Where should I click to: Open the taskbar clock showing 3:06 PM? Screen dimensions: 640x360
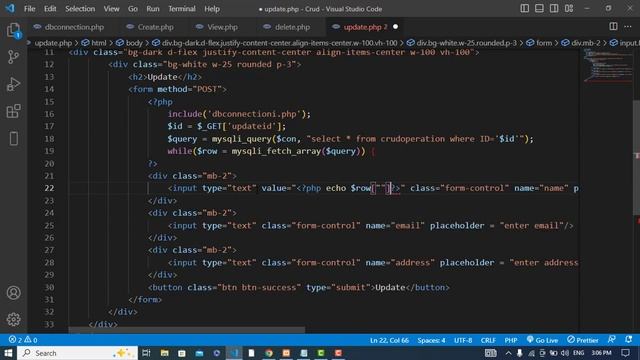coord(601,353)
